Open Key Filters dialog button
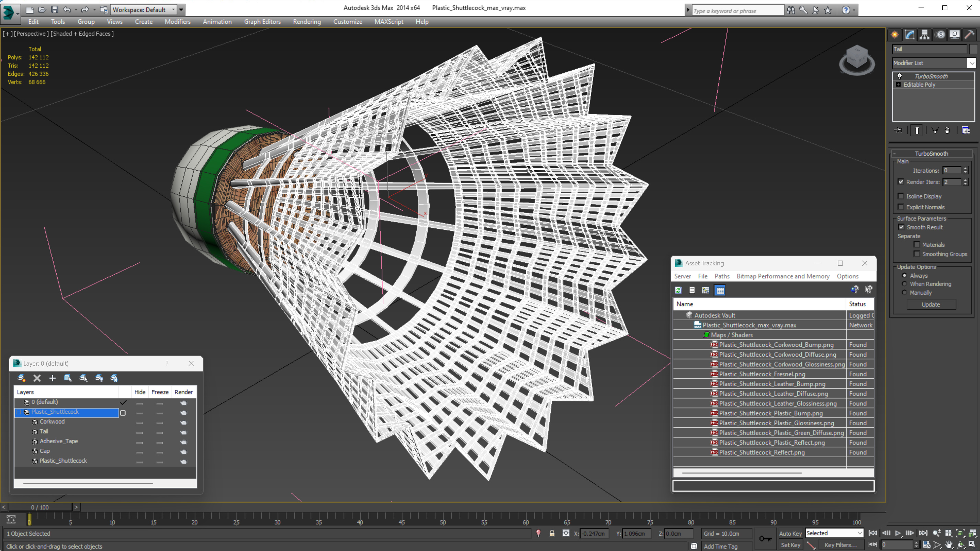980x551 pixels. [841, 545]
